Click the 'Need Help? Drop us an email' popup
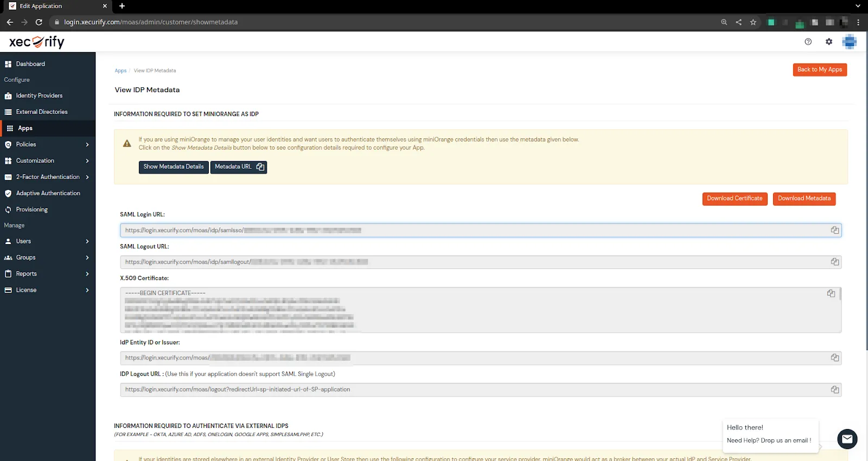Image resolution: width=868 pixels, height=461 pixels. 770,435
